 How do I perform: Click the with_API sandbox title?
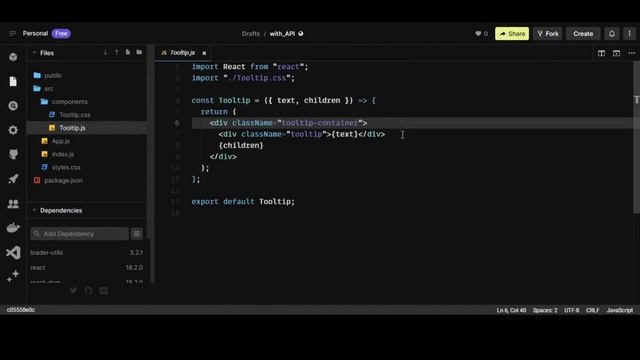tap(282, 33)
